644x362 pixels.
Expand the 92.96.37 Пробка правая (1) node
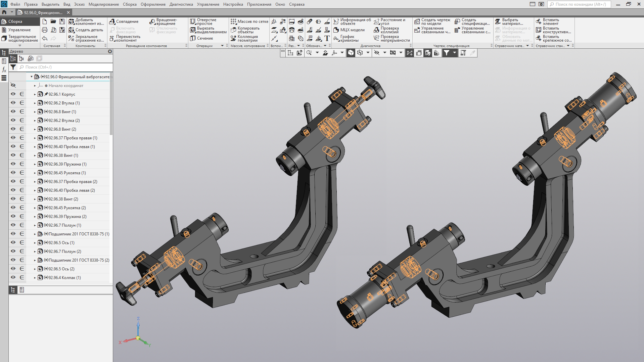(35, 138)
